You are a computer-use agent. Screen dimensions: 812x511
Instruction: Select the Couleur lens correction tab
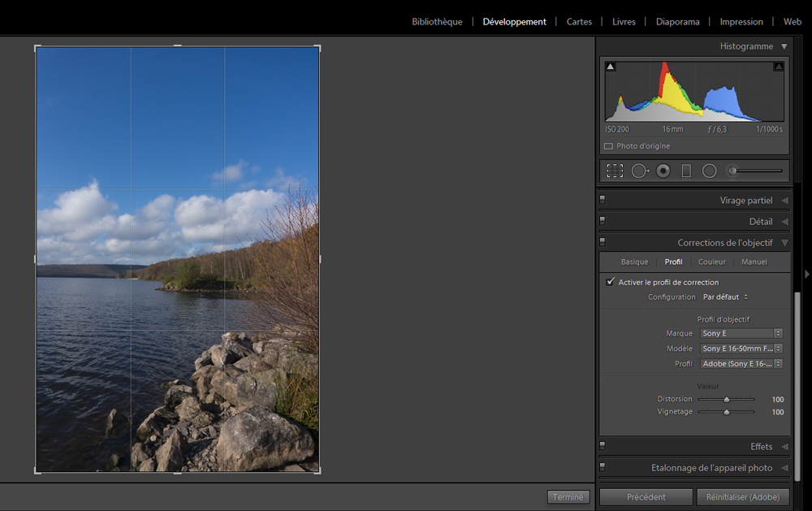(711, 262)
